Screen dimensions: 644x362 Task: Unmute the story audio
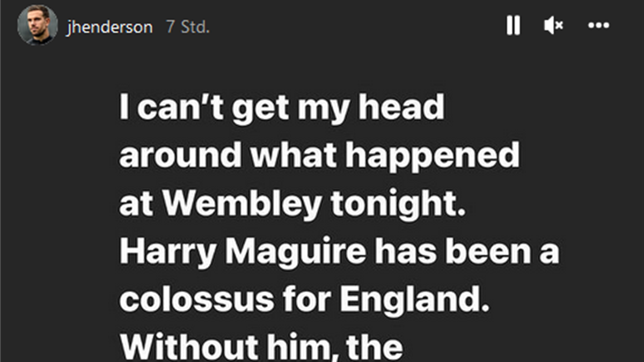553,25
